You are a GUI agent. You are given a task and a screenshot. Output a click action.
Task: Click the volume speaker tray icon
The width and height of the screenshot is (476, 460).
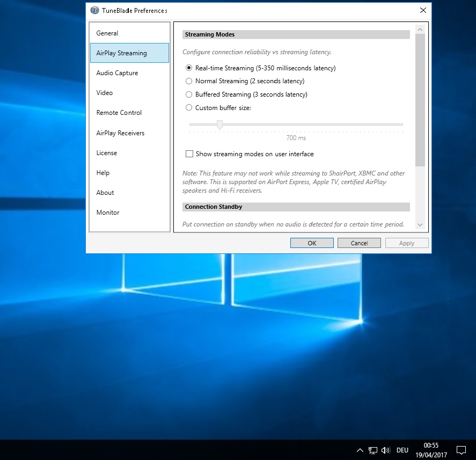tap(385, 450)
